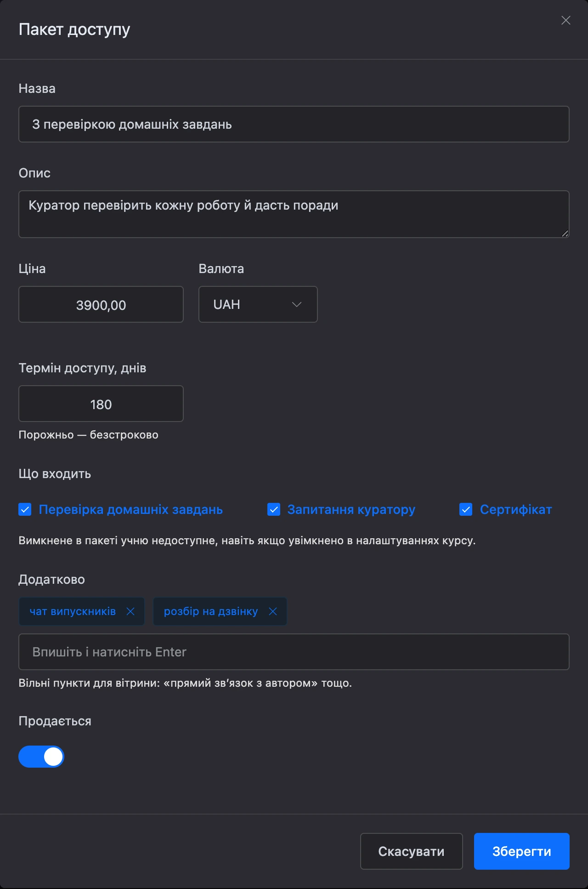Click the Додатково label

point(51,580)
